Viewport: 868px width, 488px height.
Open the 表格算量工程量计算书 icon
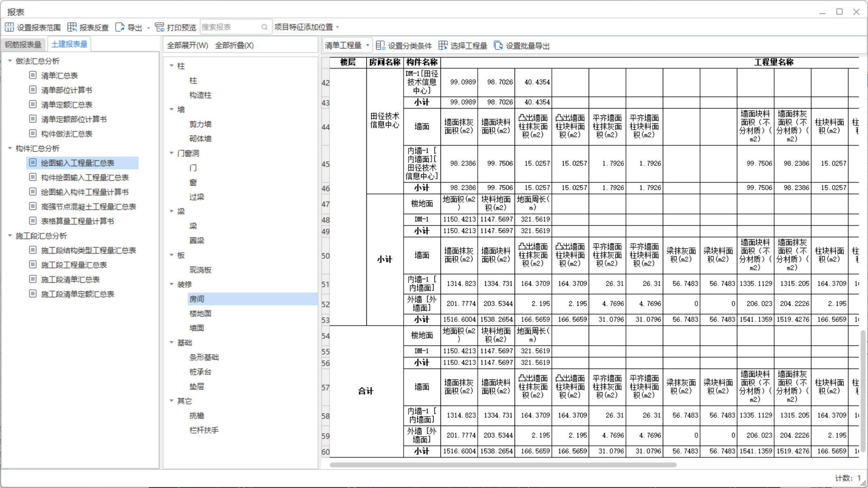point(33,221)
